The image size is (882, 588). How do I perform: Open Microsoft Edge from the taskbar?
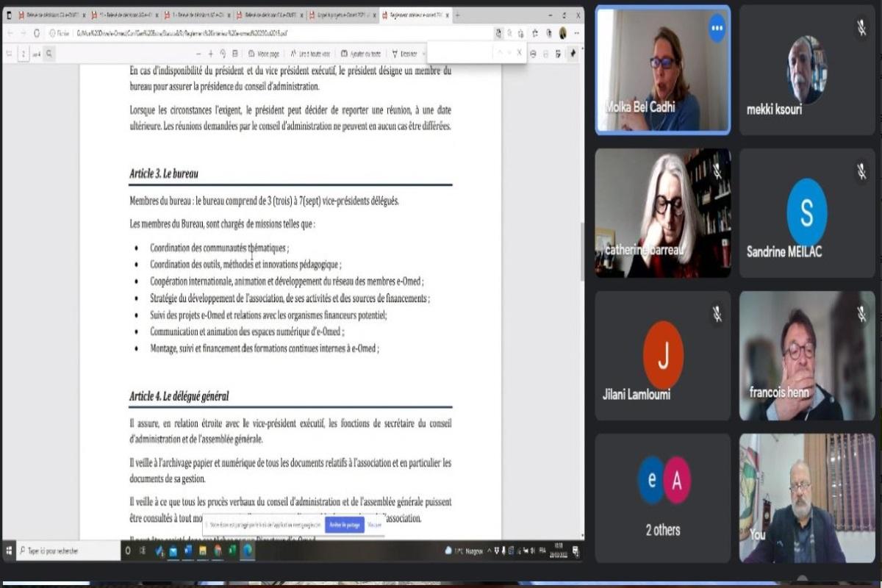click(248, 550)
